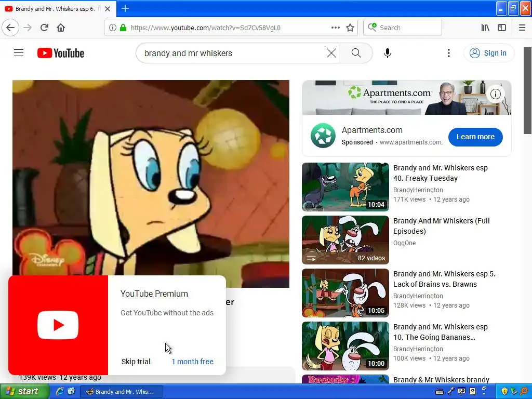The width and height of the screenshot is (532, 399).
Task: Click second quick launch icon beside Internet Explorer
Action: (71, 392)
